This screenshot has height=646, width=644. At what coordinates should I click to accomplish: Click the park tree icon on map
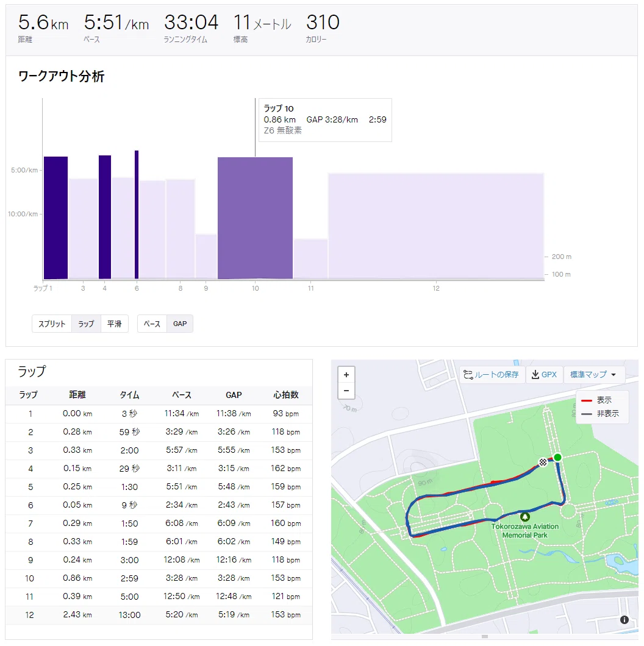click(525, 517)
